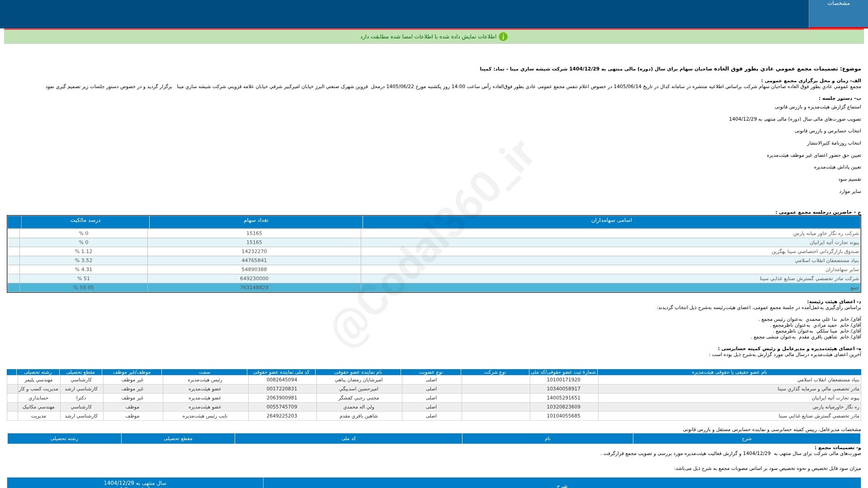Click the مقطع تحصیلی header in auditor table
This screenshot has width=868, height=488.
coord(178,439)
